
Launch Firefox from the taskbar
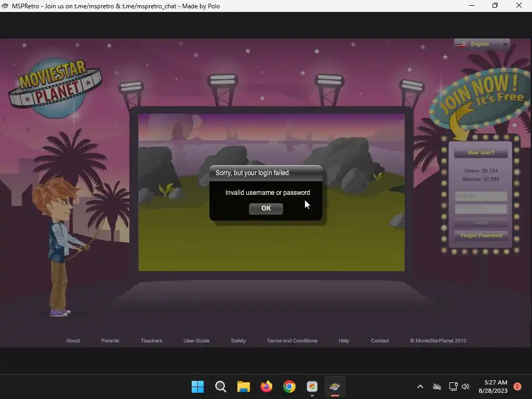(x=267, y=387)
